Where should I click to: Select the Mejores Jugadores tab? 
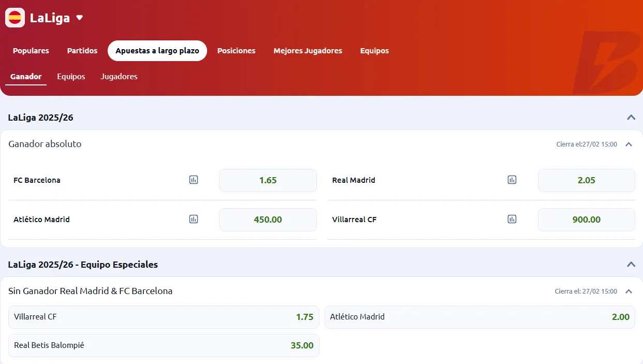[308, 51]
